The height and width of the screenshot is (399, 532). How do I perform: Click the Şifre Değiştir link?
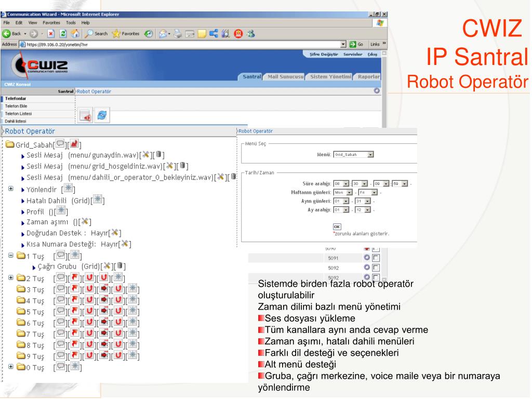coord(324,54)
